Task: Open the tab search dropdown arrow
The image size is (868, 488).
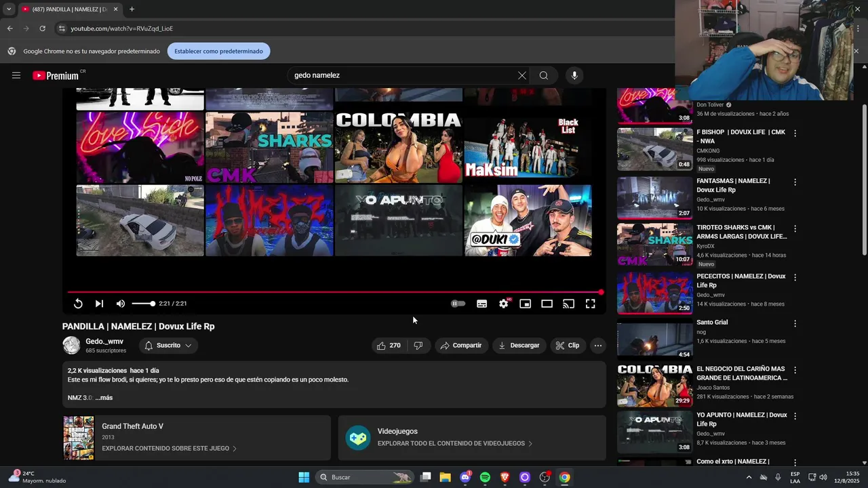Action: point(8,9)
